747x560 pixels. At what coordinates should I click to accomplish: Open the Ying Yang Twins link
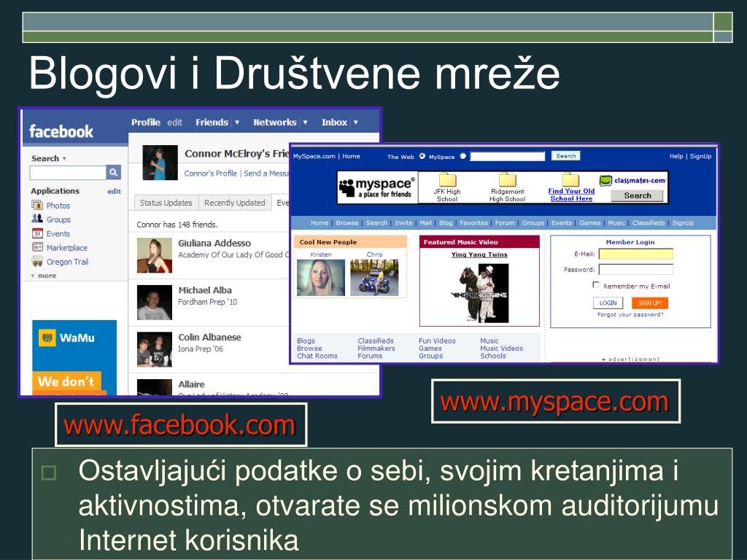point(479,254)
